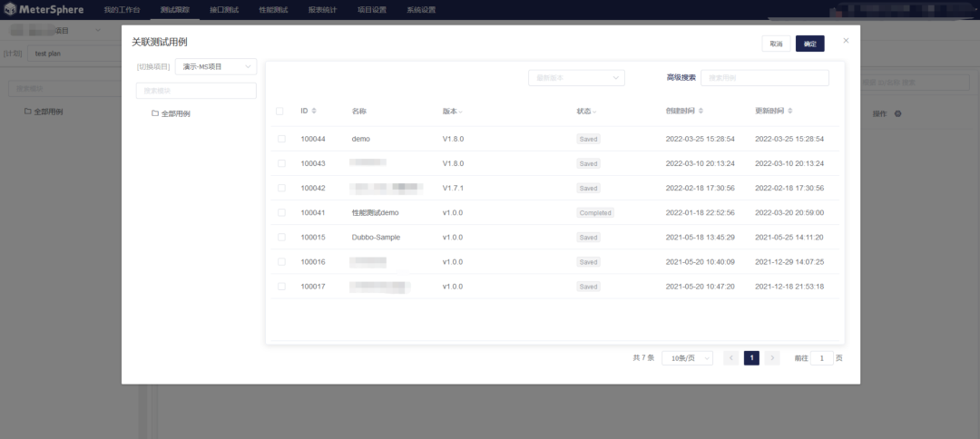Click Saved tag in row 100044
The height and width of the screenshot is (439, 980).
[588, 139]
